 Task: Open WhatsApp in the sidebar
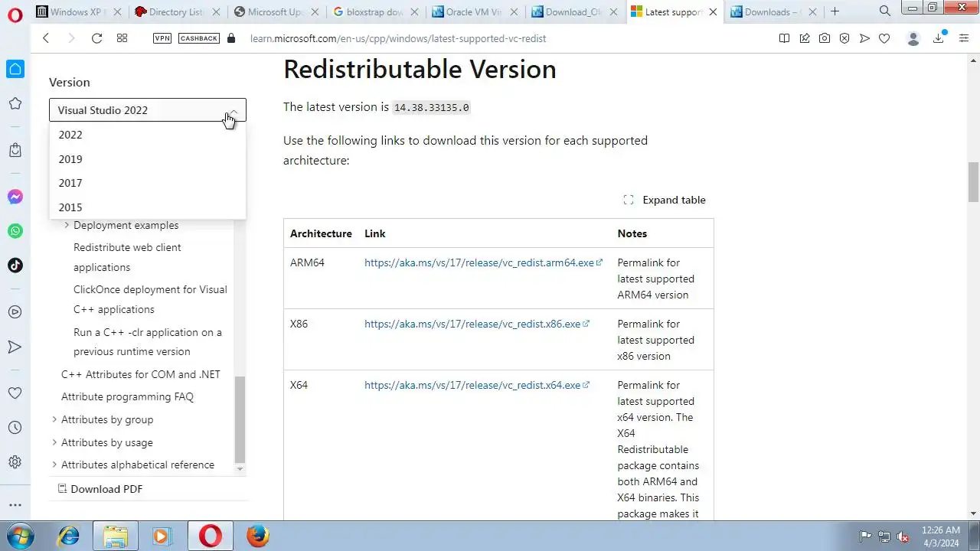click(15, 231)
